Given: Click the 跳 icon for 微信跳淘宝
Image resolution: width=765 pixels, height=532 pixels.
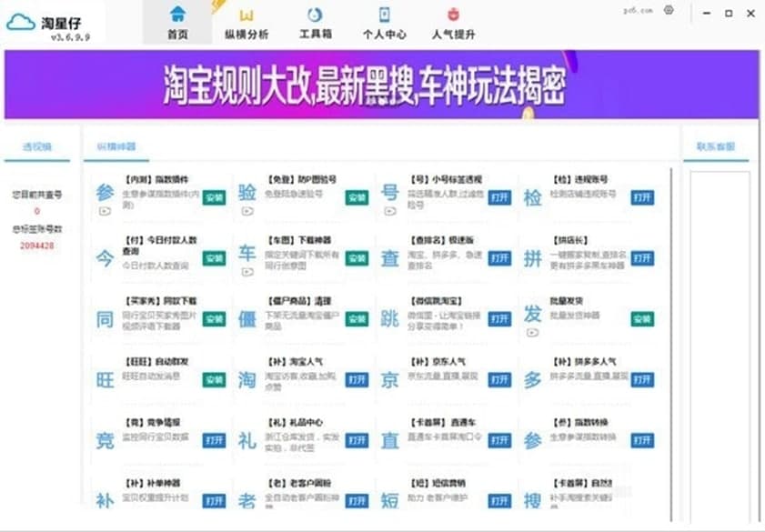Looking at the screenshot, I should [x=390, y=319].
